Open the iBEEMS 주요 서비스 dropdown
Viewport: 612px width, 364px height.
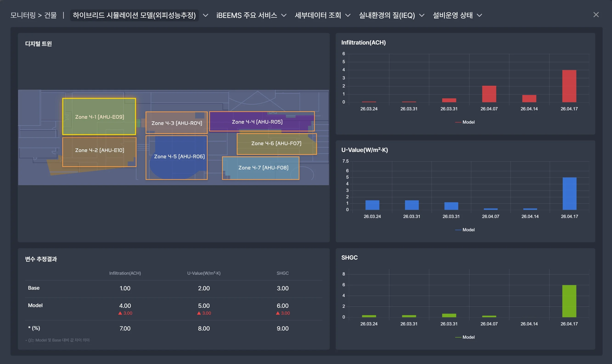tap(251, 15)
